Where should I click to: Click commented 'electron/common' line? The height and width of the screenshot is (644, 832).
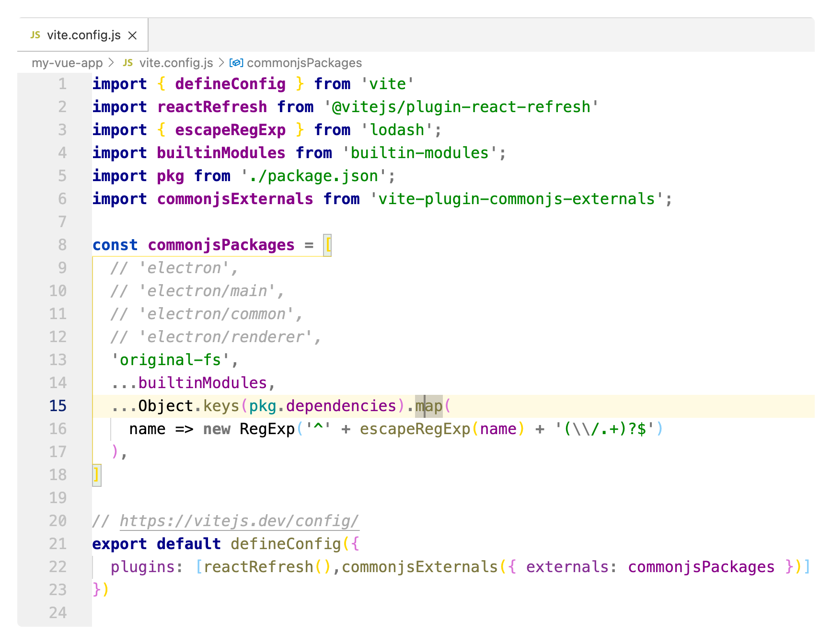pos(217,314)
